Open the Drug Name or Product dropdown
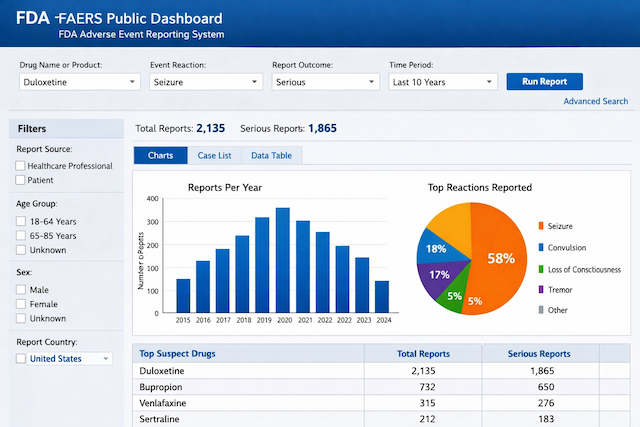This screenshot has width=640, height=427. (79, 83)
